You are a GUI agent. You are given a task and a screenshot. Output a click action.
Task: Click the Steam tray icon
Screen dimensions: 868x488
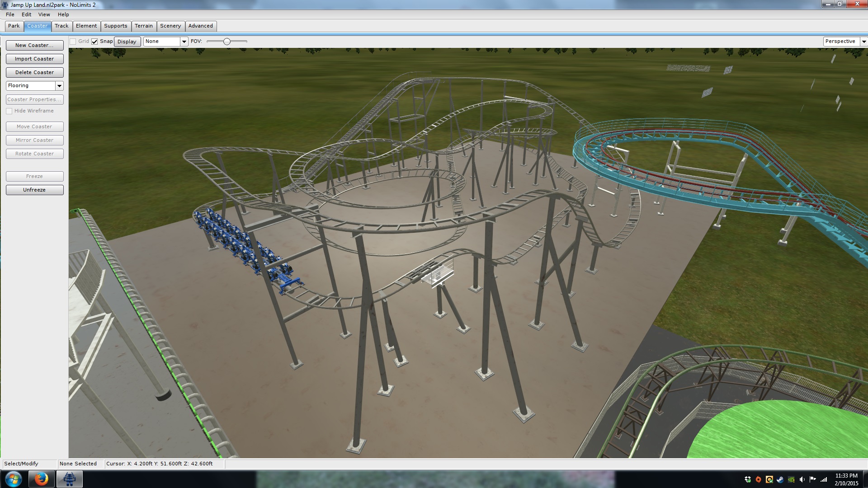pyautogui.click(x=780, y=479)
